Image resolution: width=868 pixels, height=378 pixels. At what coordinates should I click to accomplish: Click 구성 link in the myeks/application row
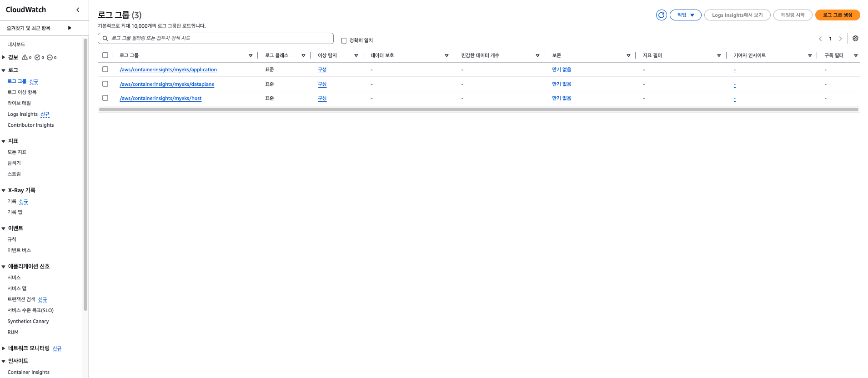[x=322, y=70]
